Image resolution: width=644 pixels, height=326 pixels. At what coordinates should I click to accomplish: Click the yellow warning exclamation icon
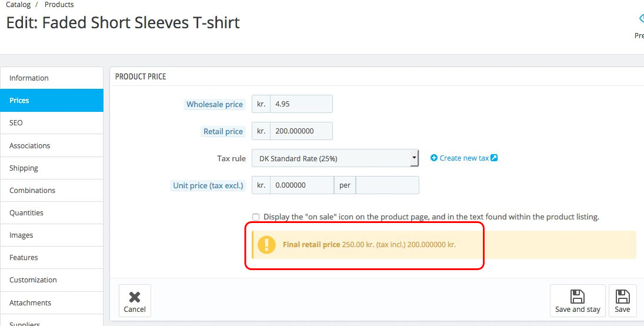point(266,245)
